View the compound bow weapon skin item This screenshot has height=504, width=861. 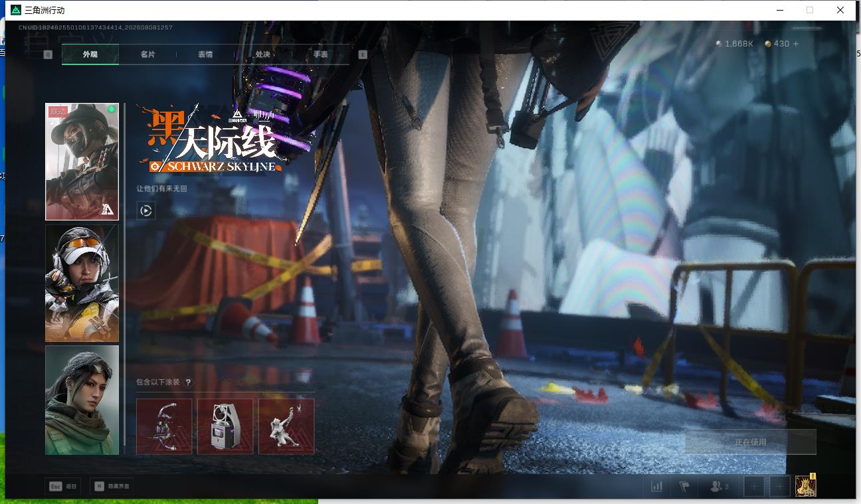164,426
